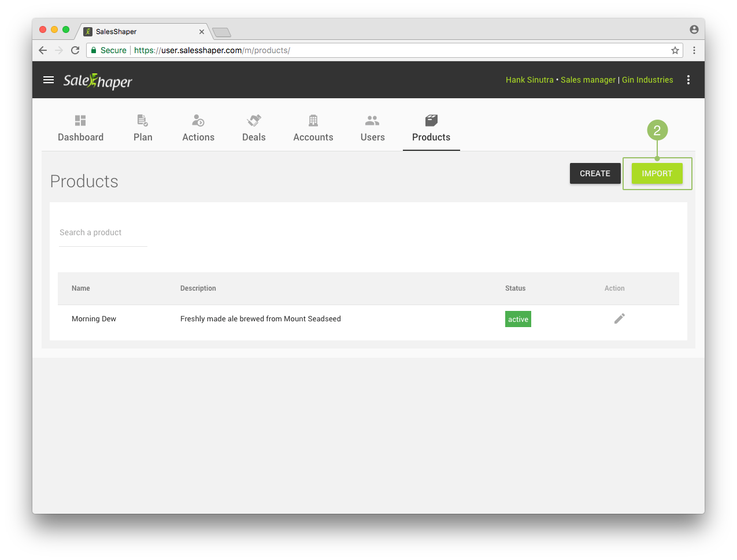This screenshot has width=737, height=560.
Task: Reload the browser page
Action: tap(75, 50)
